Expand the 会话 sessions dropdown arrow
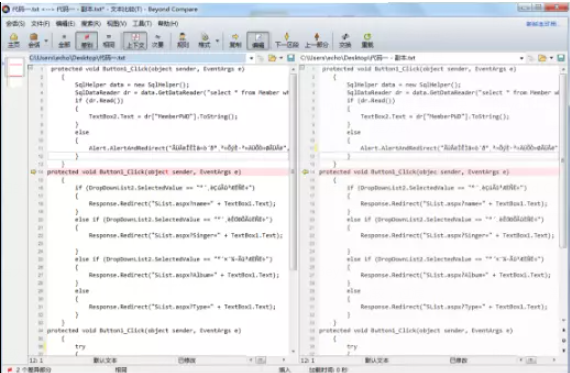570x373 pixels. [x=46, y=41]
